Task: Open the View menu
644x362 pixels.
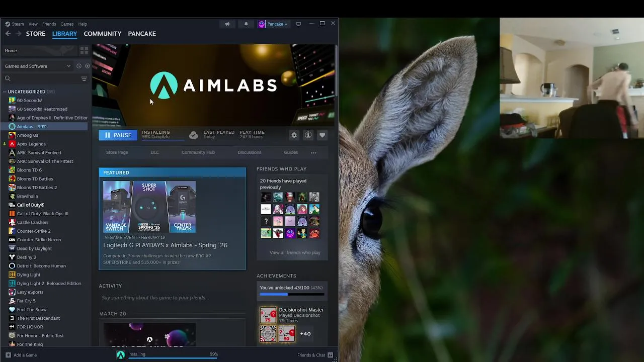Action: (x=33, y=24)
